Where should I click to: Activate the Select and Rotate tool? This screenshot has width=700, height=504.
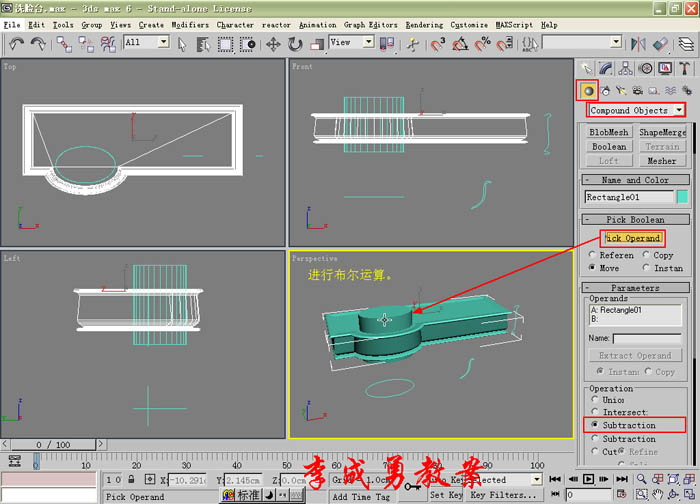[x=295, y=44]
